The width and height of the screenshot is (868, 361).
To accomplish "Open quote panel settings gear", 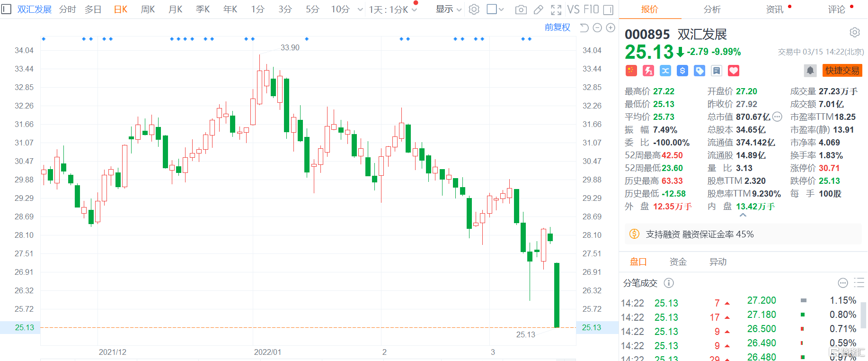I will click(854, 32).
